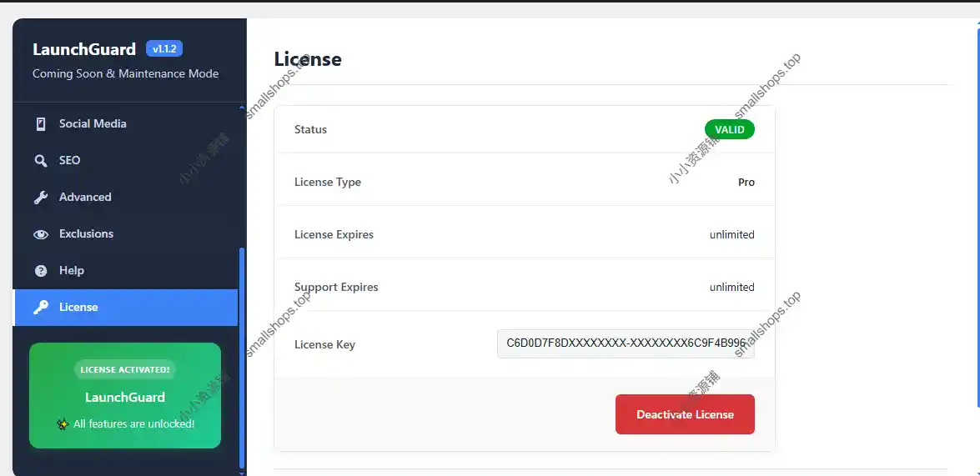
Task: Open the SEO settings tab
Action: pyautogui.click(x=125, y=161)
